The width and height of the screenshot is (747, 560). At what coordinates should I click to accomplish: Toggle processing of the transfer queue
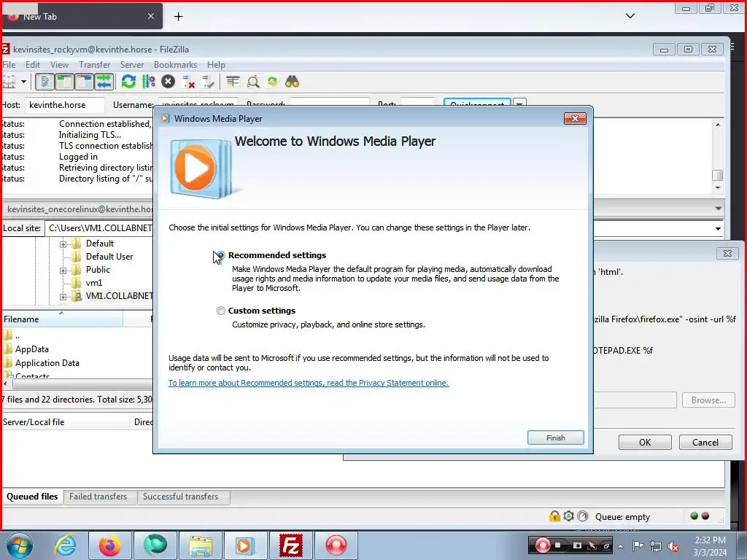pyautogui.click(x=149, y=82)
